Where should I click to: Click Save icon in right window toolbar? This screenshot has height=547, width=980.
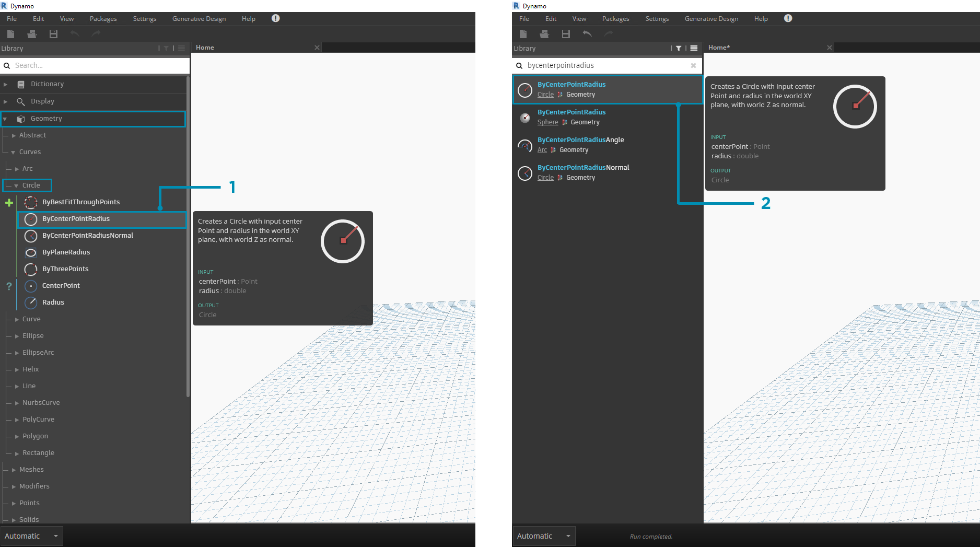566,34
